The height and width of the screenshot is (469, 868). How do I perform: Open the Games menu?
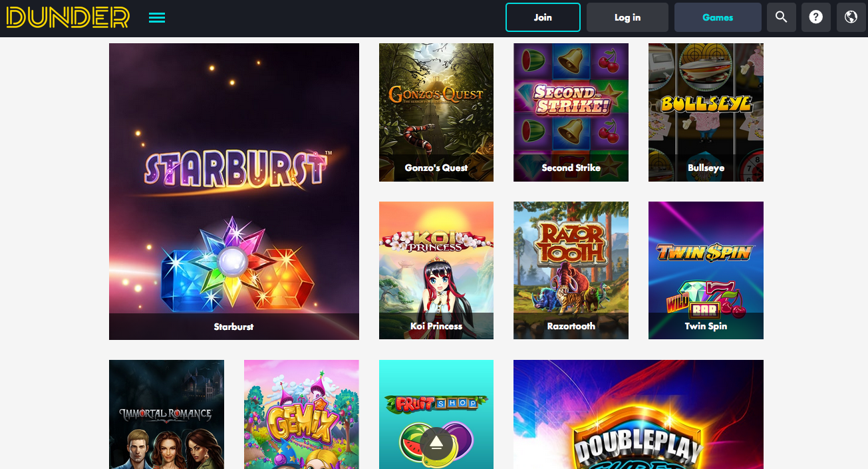coord(718,17)
